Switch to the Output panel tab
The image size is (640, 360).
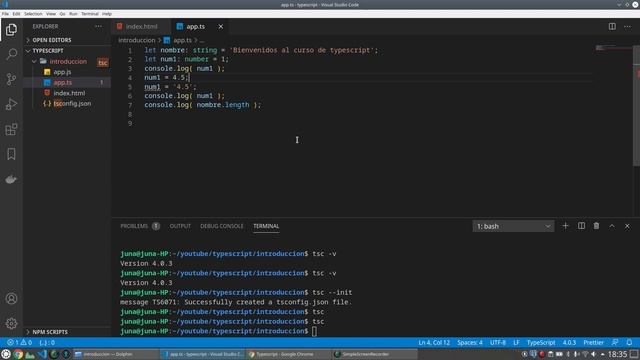(x=180, y=226)
